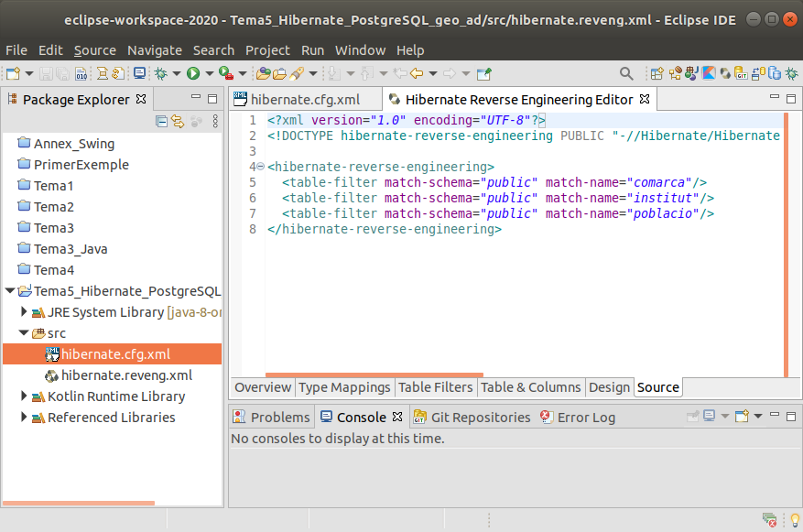This screenshot has width=803, height=532.
Task: Open the Navigate menu
Action: [x=154, y=50]
